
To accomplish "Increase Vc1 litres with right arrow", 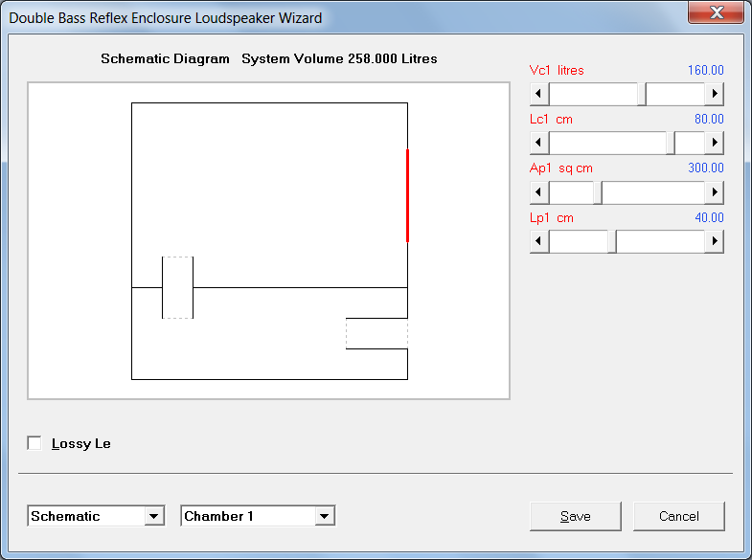I will pyautogui.click(x=714, y=94).
